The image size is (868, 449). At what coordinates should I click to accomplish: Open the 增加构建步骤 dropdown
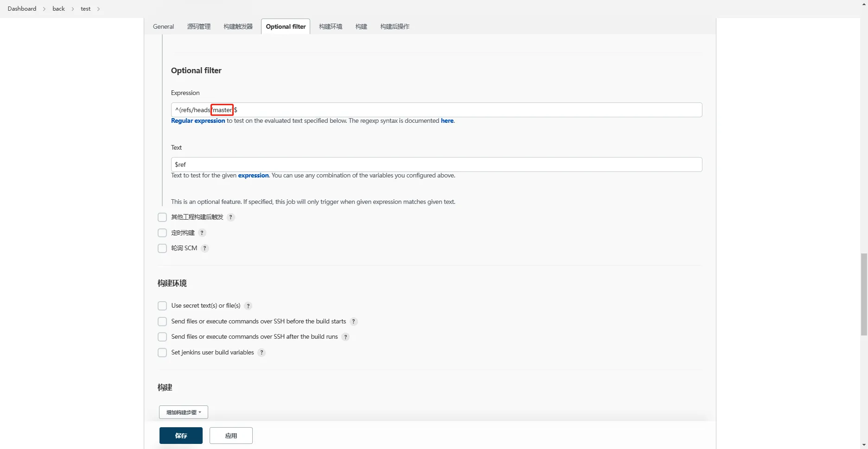184,412
